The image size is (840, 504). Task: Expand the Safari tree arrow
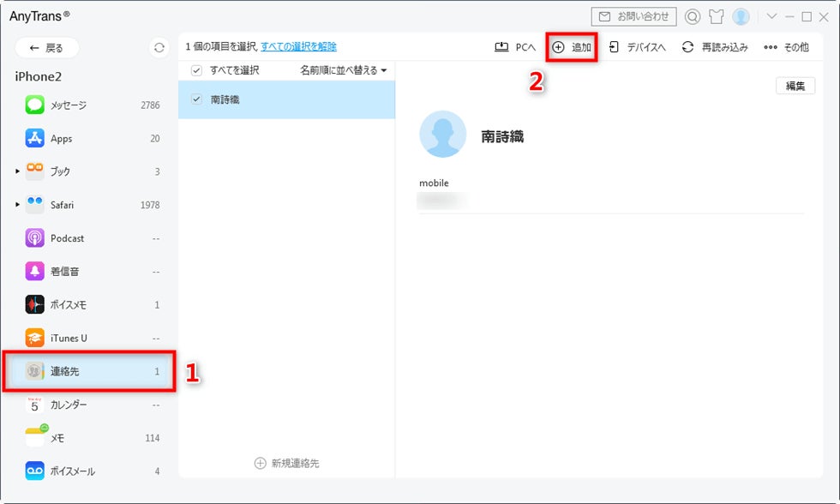(x=17, y=205)
